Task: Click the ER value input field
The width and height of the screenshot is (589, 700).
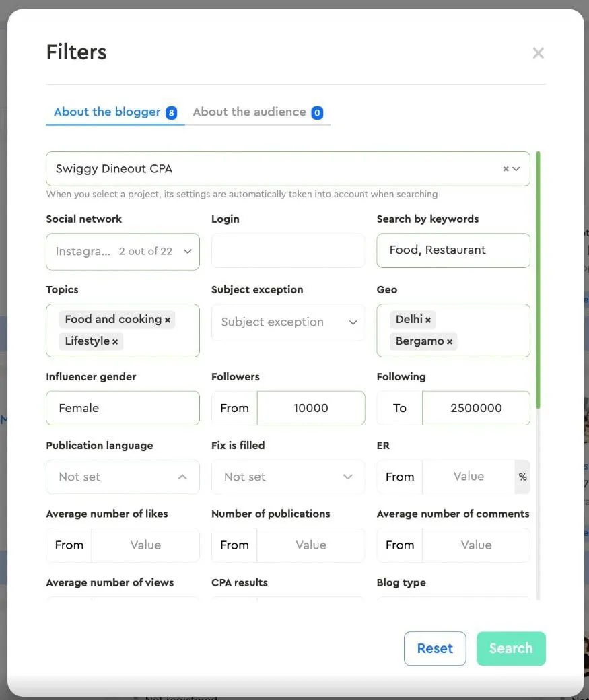Action: point(468,477)
